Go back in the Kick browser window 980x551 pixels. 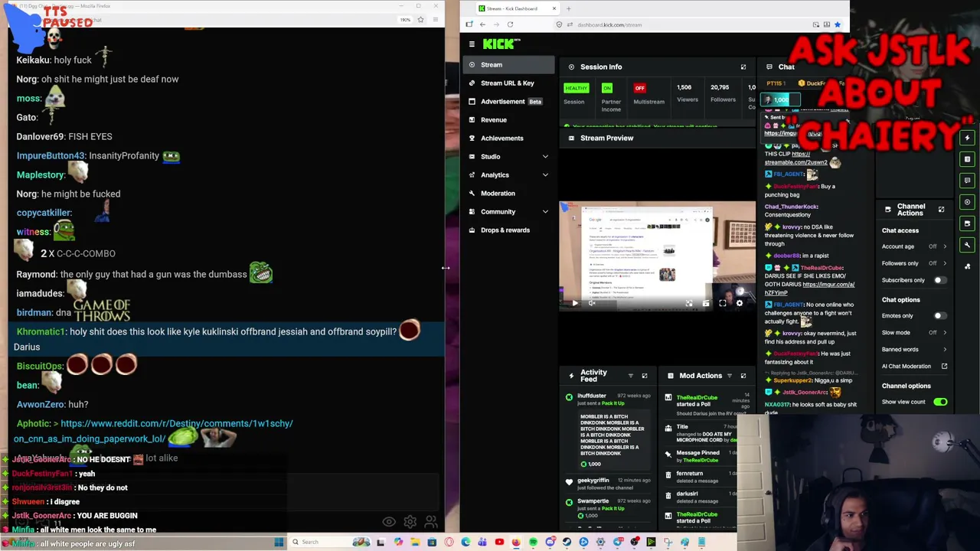tap(482, 24)
